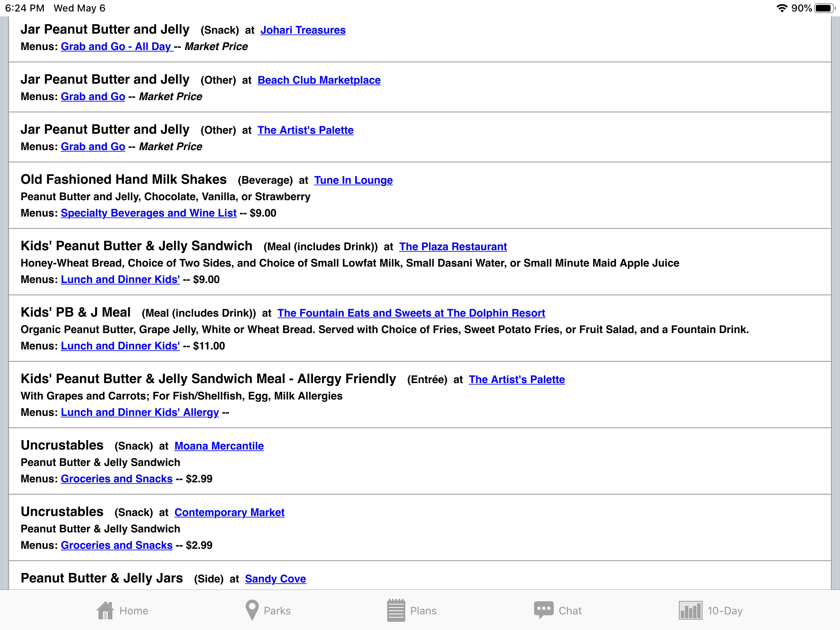Switch to the Parks tab label

click(277, 611)
